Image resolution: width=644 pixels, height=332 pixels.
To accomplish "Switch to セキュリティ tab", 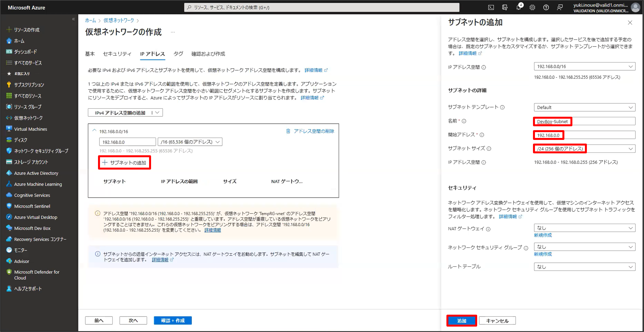I will coord(117,53).
